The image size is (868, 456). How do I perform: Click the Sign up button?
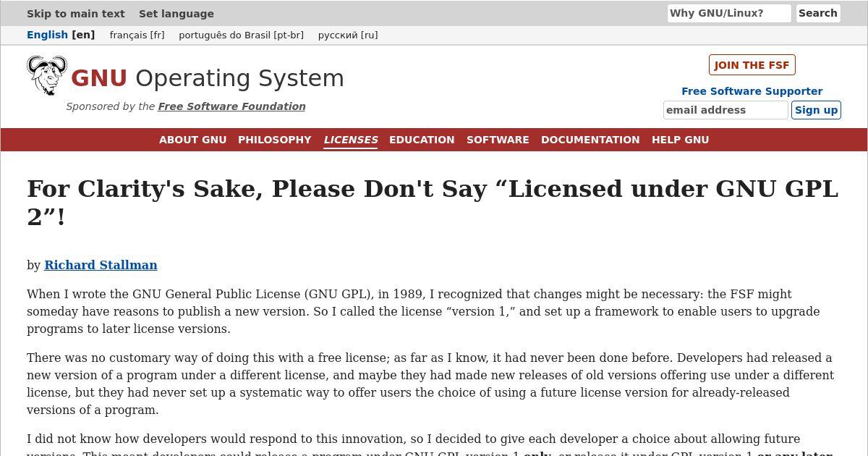click(816, 110)
